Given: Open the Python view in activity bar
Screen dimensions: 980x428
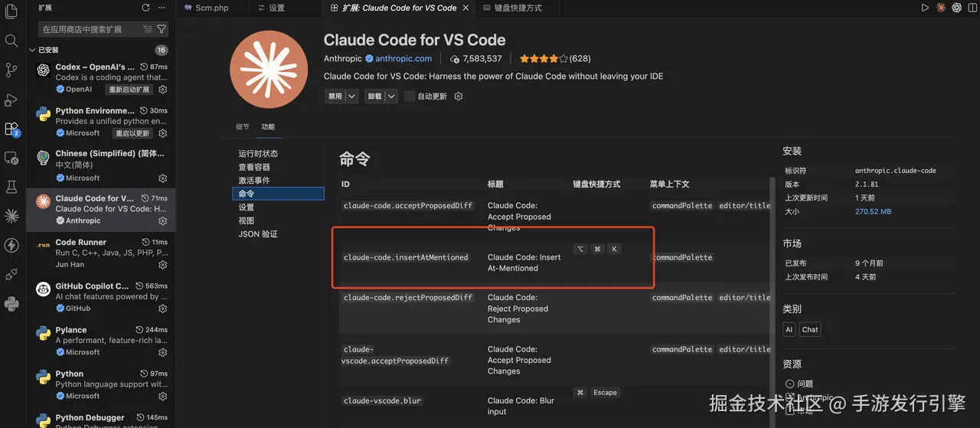Looking at the screenshot, I should (11, 304).
